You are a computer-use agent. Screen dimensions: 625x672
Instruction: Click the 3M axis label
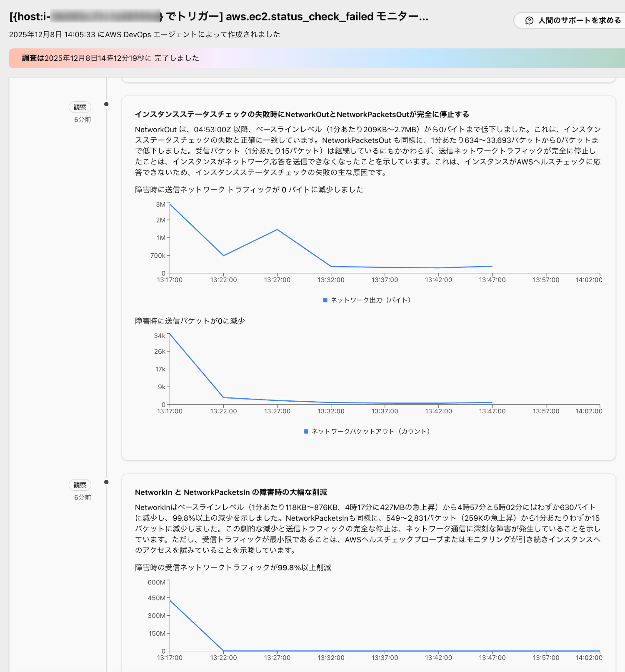pos(160,205)
